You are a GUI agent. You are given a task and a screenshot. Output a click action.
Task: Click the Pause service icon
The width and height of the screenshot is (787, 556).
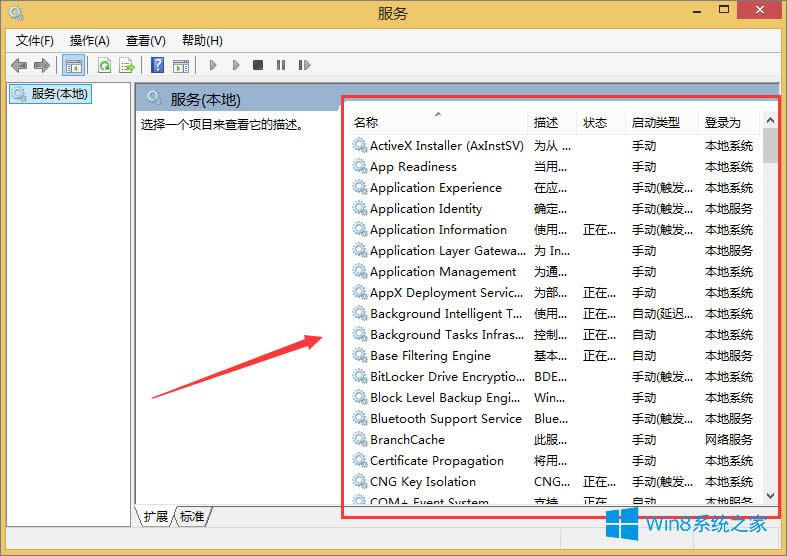pos(281,65)
